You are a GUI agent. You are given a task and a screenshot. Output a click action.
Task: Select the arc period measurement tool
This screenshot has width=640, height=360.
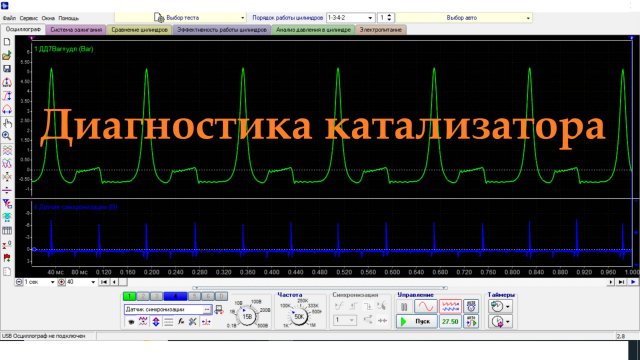pyautogui.click(x=7, y=109)
